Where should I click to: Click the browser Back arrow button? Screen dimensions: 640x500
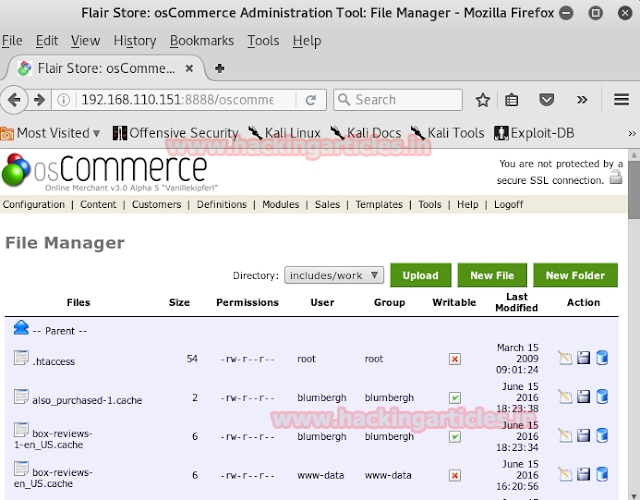pos(14,100)
